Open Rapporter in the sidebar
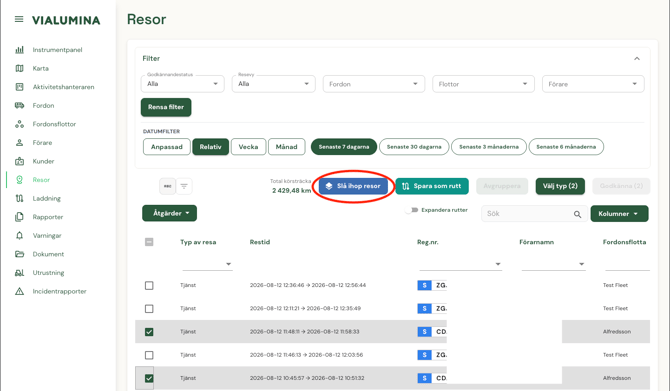Image resolution: width=670 pixels, height=391 pixels. (48, 217)
